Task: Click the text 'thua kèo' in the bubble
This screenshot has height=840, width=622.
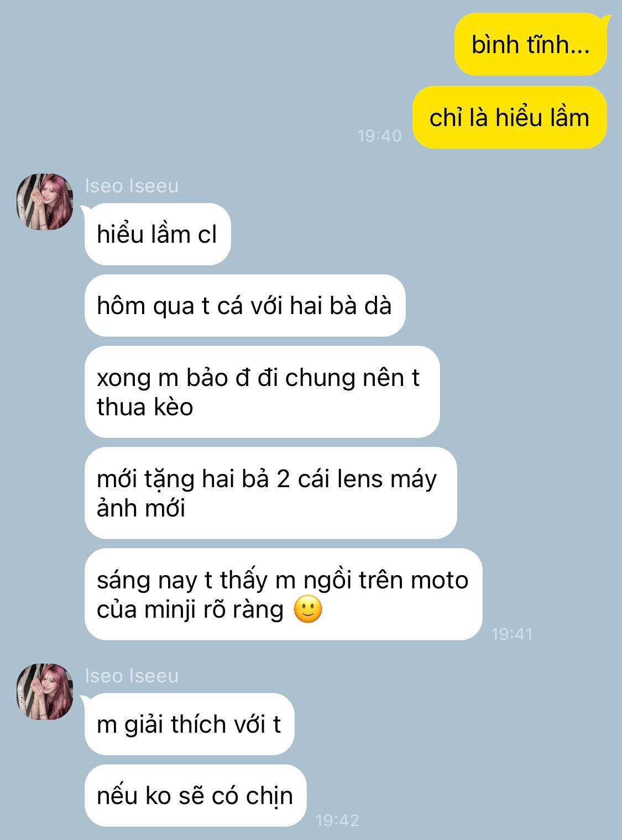Action: [145, 407]
